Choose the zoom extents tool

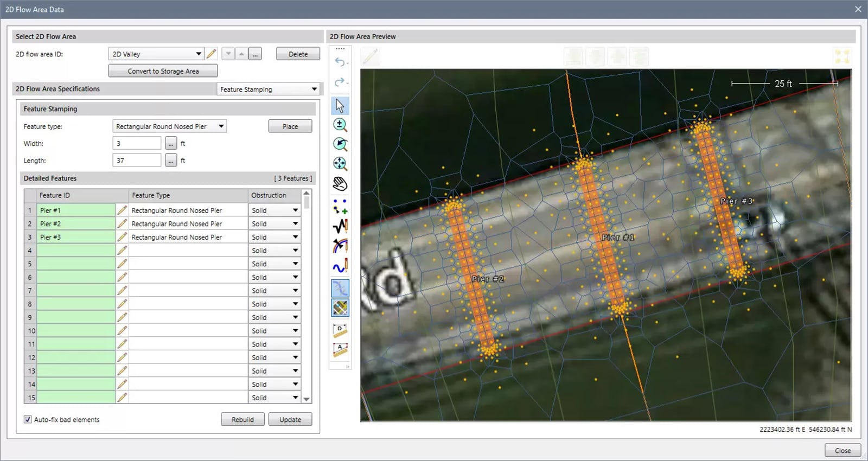(x=340, y=164)
